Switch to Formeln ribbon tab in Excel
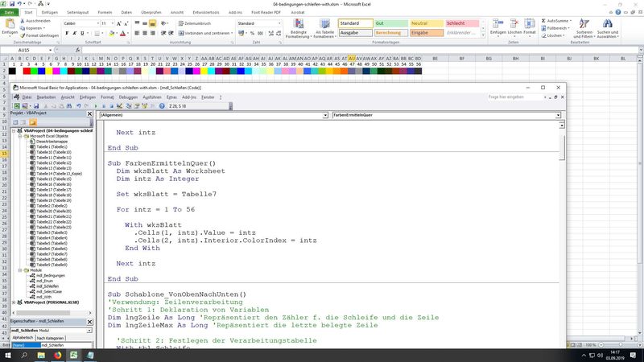The width and height of the screenshot is (644, 362). pyautogui.click(x=105, y=12)
